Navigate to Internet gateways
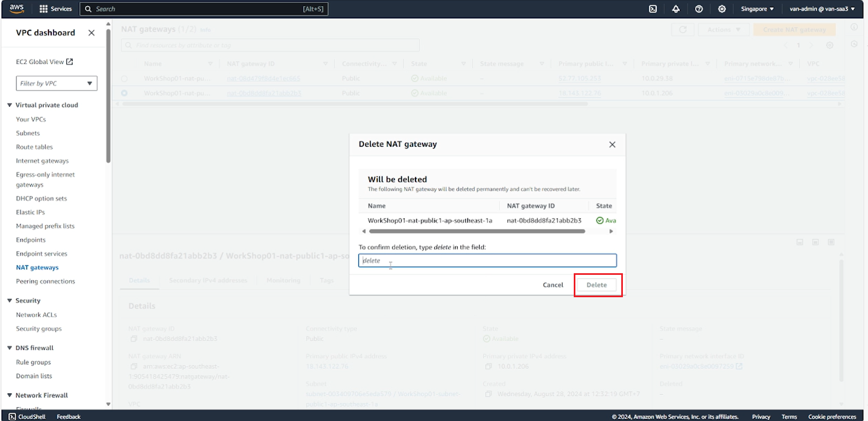 [x=43, y=161]
